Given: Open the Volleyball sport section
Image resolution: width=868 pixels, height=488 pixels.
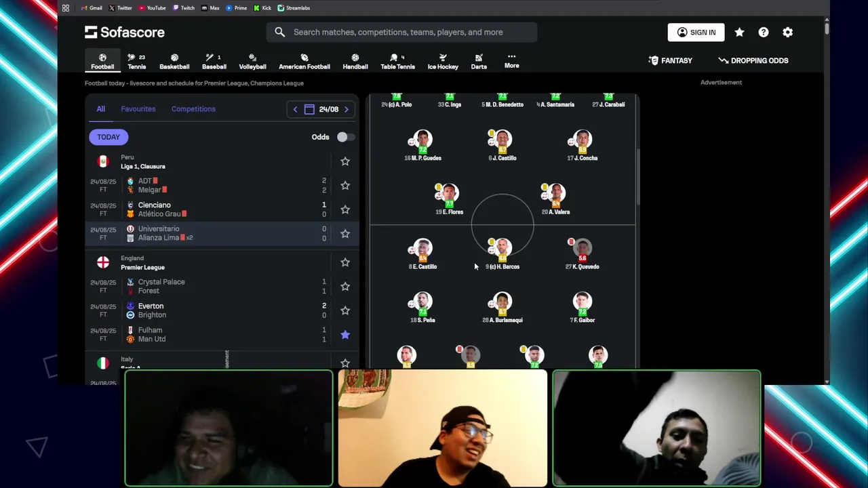Looking at the screenshot, I should [252, 61].
